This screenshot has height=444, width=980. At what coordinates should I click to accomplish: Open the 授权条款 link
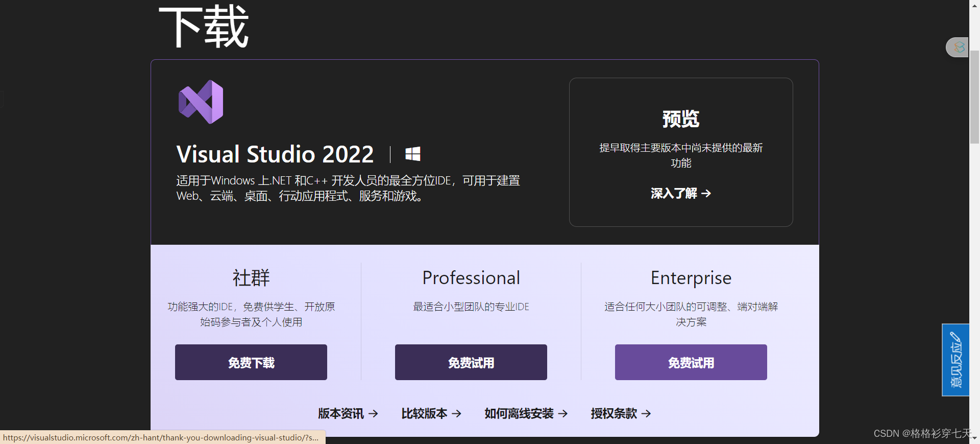[621, 413]
